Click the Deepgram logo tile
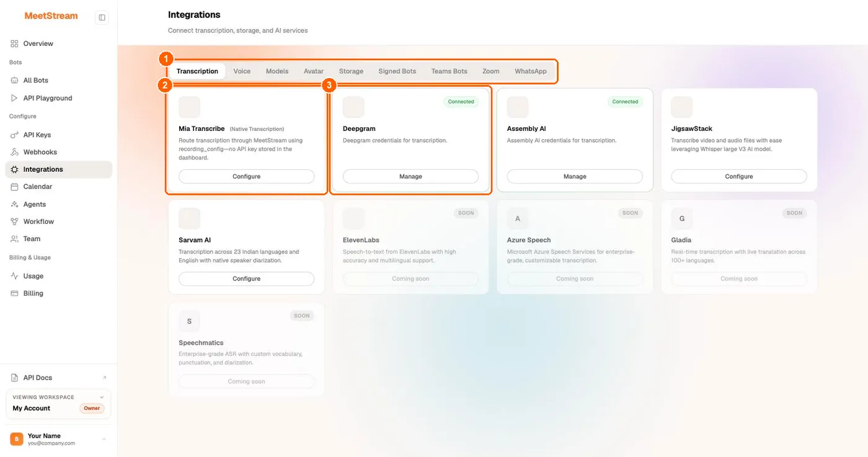This screenshot has height=457, width=868. (353, 107)
